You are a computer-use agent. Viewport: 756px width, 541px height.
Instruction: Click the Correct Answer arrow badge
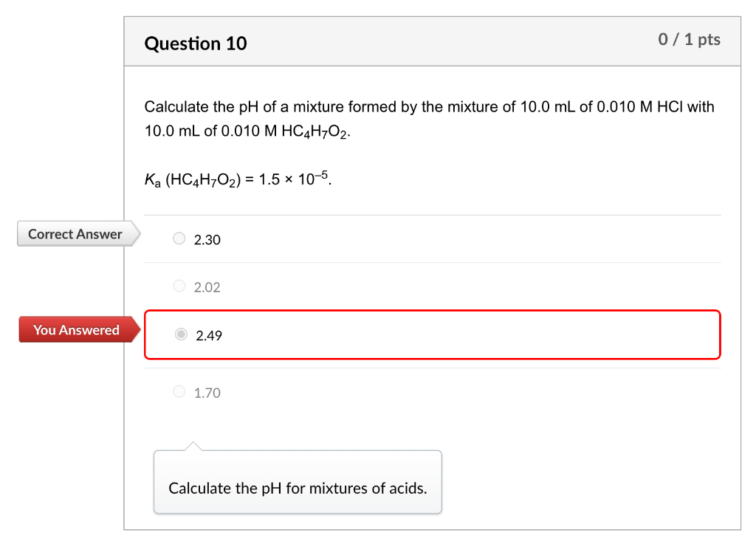75,233
